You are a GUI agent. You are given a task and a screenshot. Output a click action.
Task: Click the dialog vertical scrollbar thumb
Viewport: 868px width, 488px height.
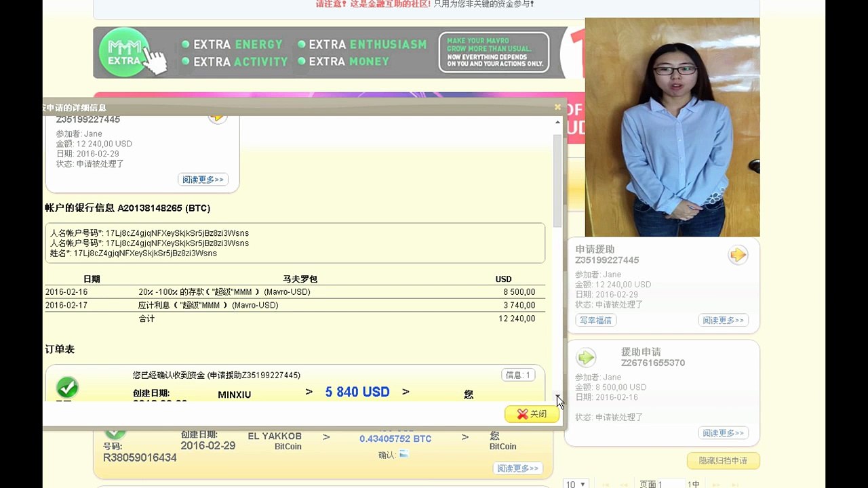[558, 180]
